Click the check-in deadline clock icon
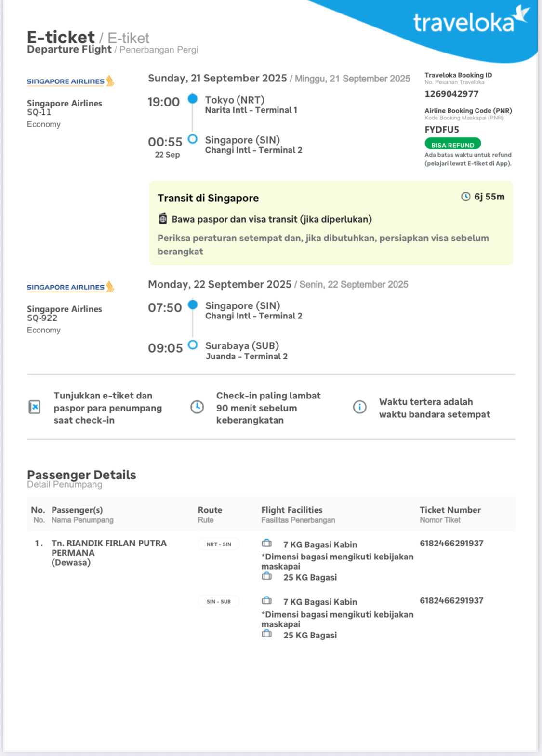The width and height of the screenshot is (542, 756). pyautogui.click(x=197, y=407)
